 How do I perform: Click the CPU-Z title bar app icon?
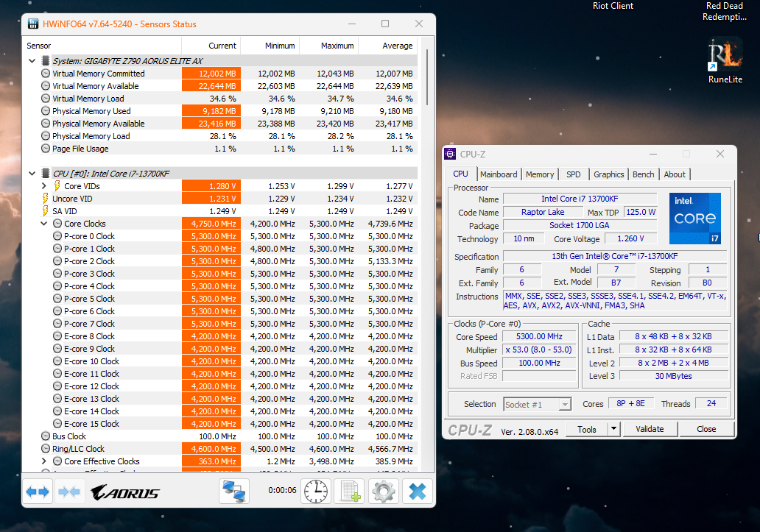click(x=450, y=154)
